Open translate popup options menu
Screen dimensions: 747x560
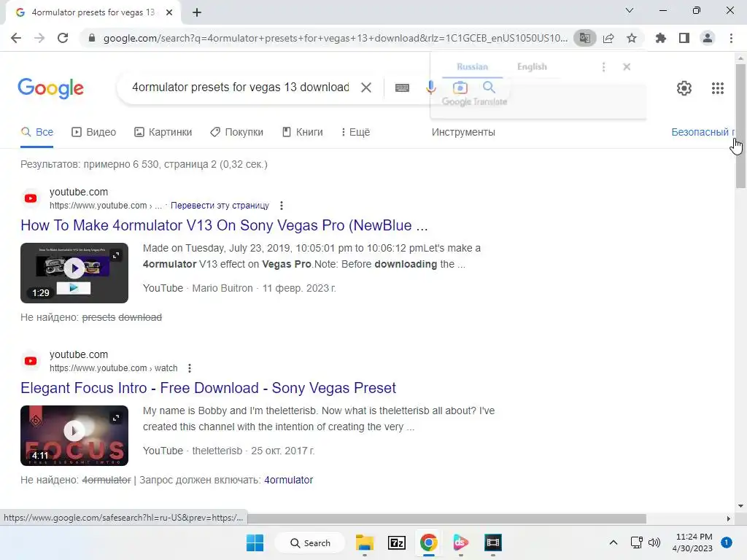pyautogui.click(x=603, y=67)
